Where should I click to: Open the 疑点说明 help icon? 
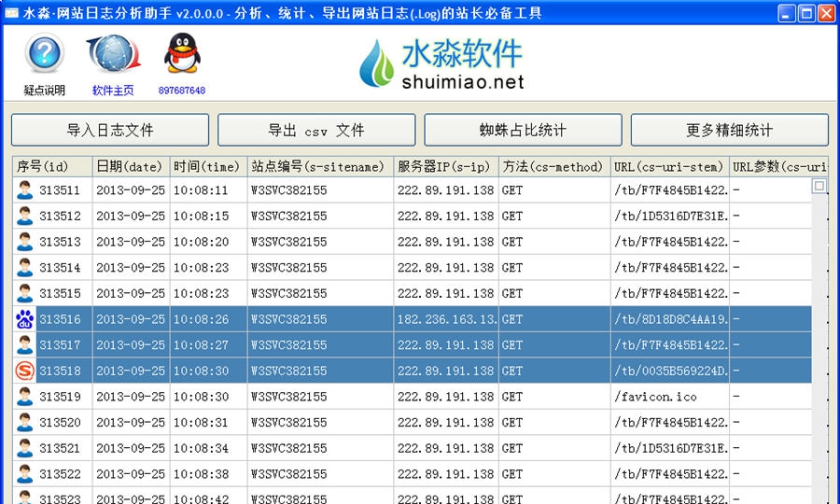click(x=45, y=53)
